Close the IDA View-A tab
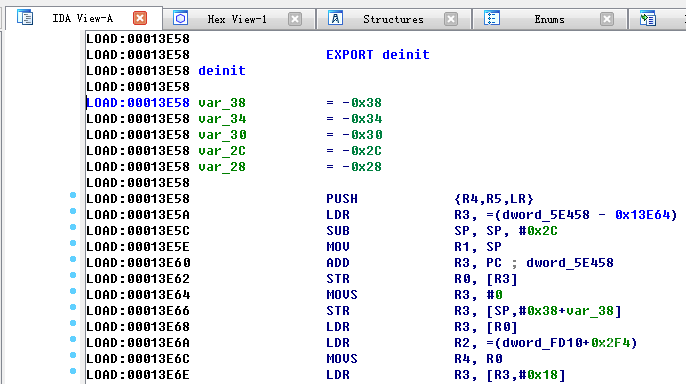Viewport: 686px width, 384px height. (140, 18)
